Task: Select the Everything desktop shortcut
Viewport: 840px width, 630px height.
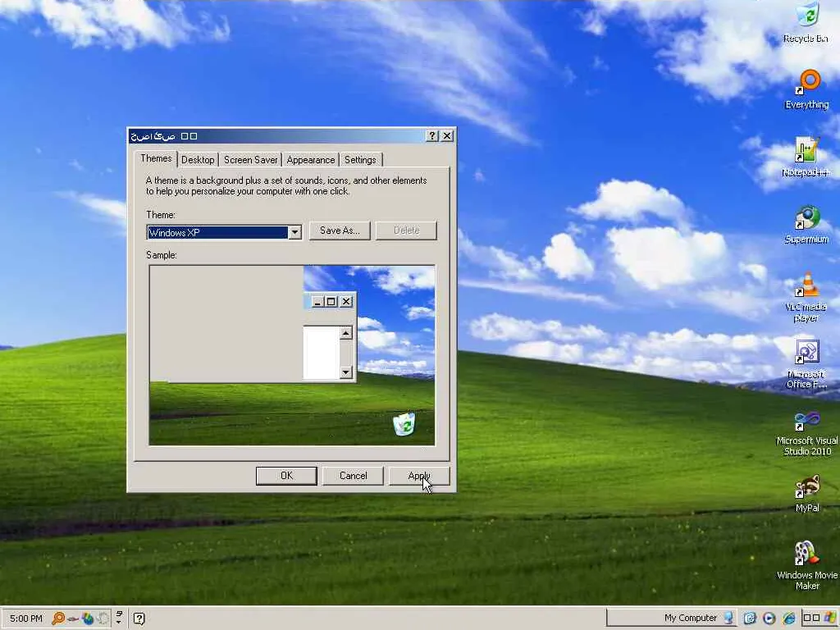Action: pyautogui.click(x=807, y=89)
